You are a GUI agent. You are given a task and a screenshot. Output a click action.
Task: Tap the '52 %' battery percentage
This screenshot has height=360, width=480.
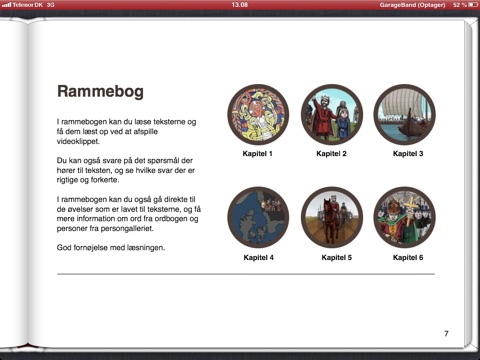pos(460,5)
